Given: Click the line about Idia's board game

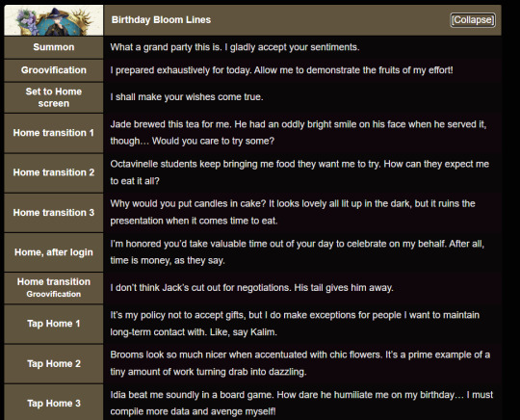Looking at the screenshot, I should click(301, 403).
